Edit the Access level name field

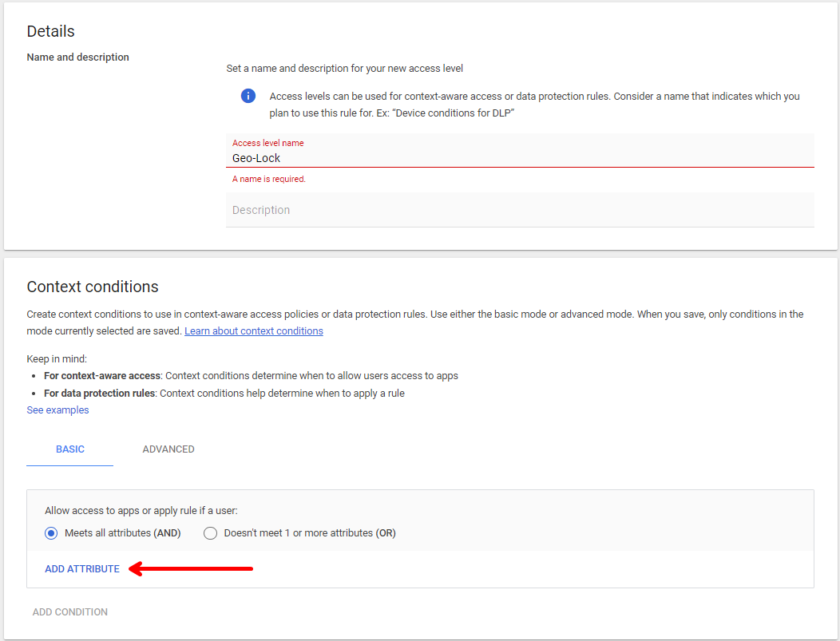click(520, 151)
